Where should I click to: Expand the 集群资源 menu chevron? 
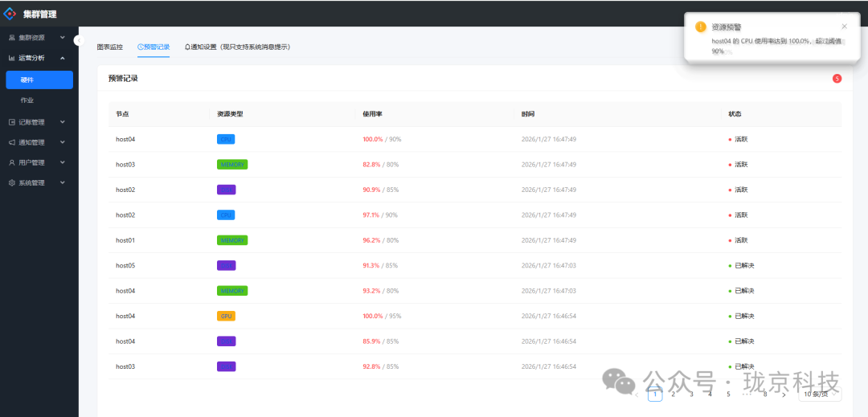(63, 38)
